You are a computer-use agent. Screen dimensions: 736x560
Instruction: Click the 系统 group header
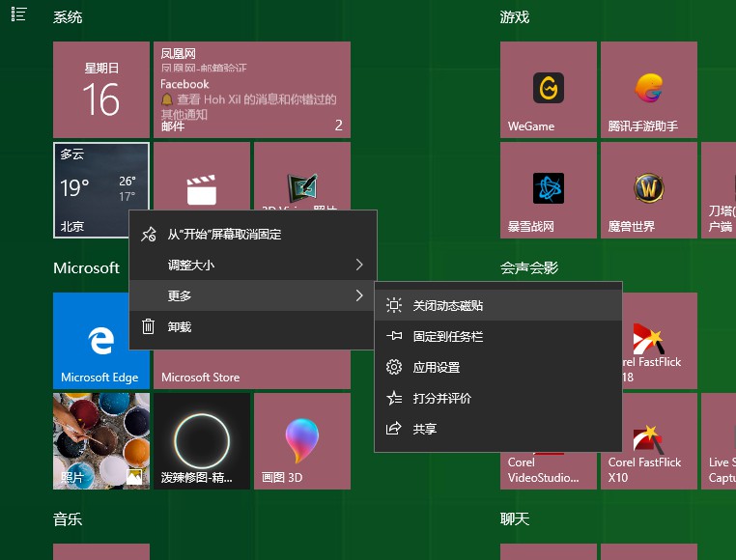point(68,17)
